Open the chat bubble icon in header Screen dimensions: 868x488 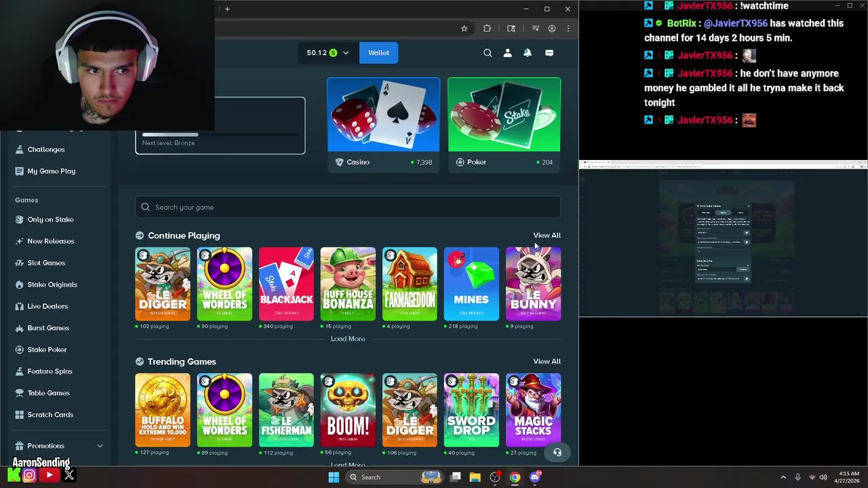coord(549,53)
